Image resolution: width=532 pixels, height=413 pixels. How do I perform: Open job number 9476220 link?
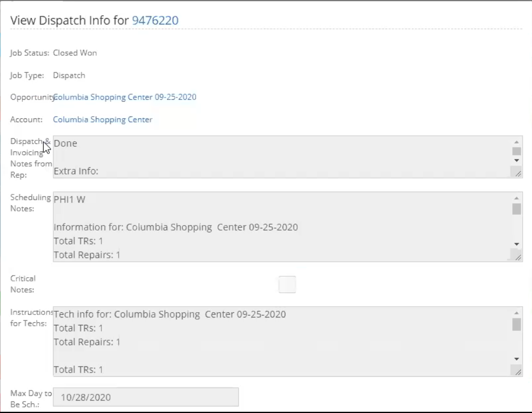tap(155, 20)
